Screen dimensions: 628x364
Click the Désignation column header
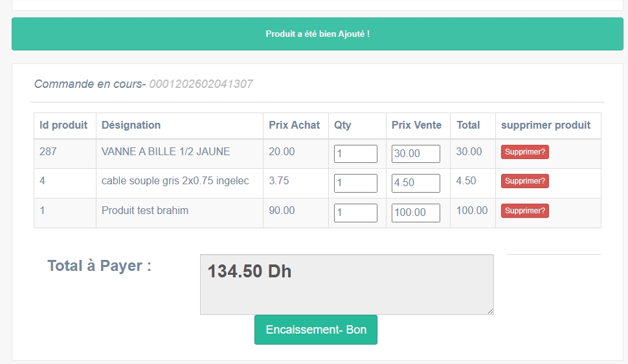point(131,125)
